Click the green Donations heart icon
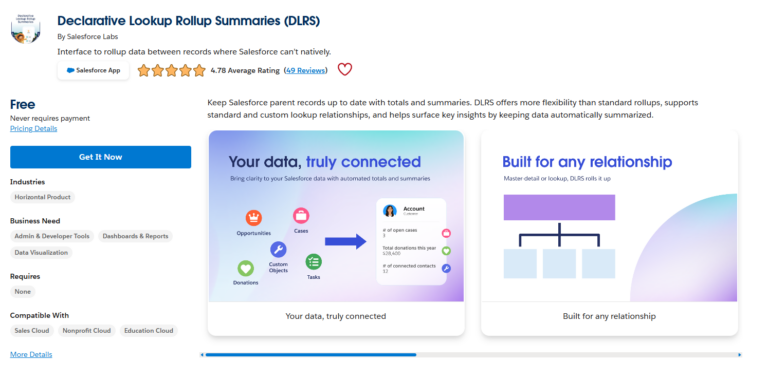Viewport: 768px width, 380px height. (245, 268)
